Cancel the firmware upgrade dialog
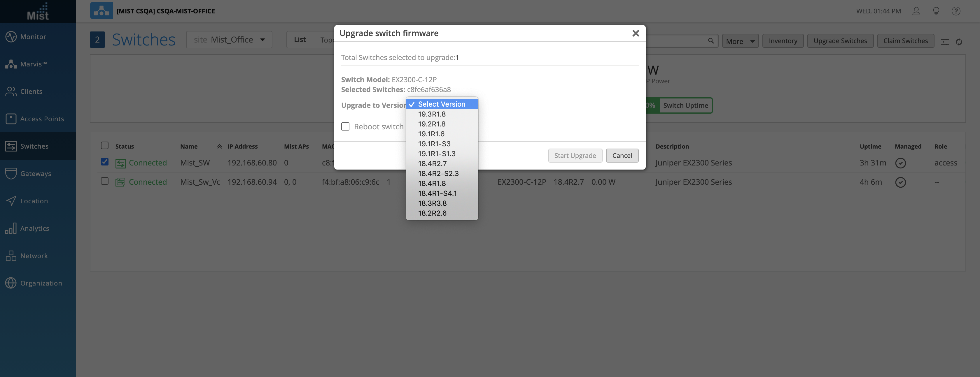The image size is (980, 377). 622,156
